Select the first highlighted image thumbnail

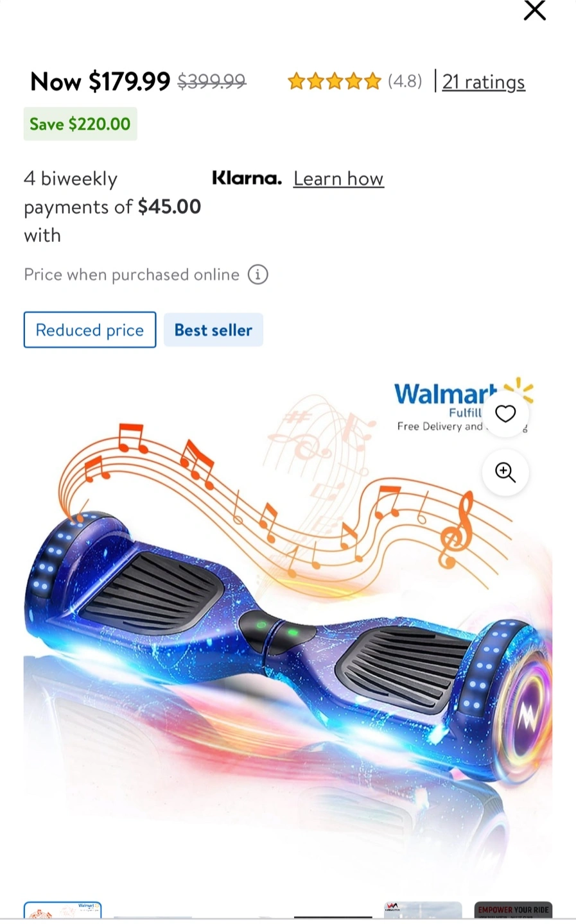pyautogui.click(x=62, y=910)
